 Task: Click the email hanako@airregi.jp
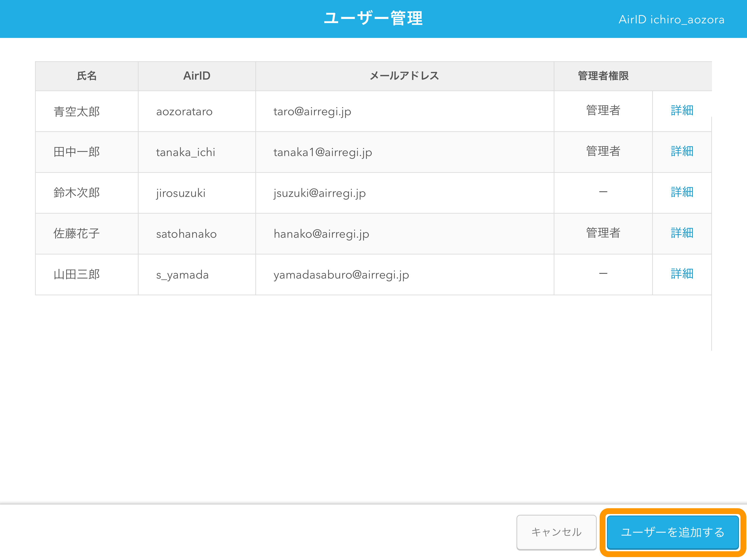(x=321, y=234)
